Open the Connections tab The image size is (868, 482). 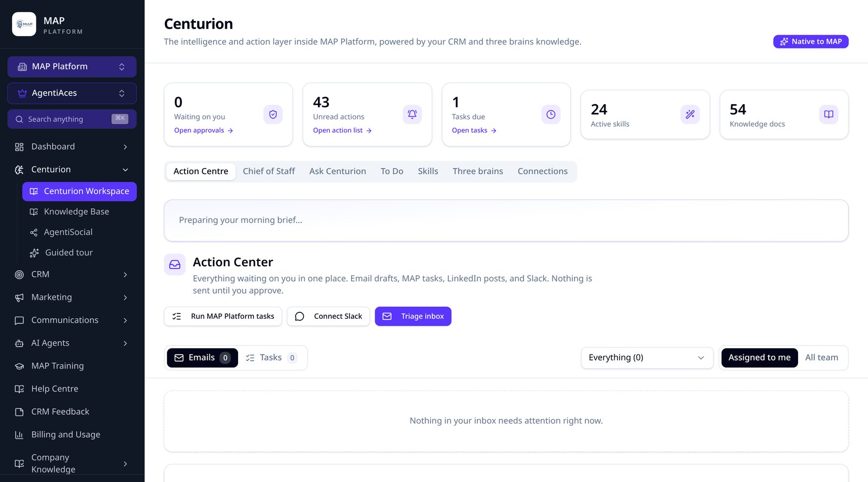click(x=542, y=171)
